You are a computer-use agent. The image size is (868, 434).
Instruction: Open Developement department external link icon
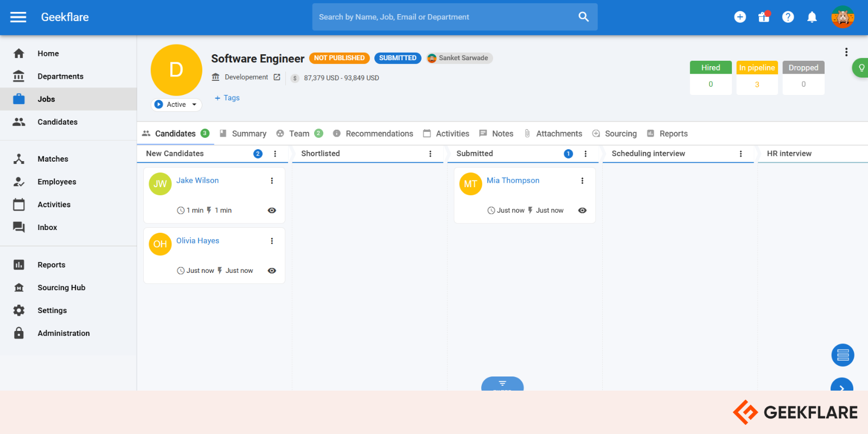click(x=277, y=77)
